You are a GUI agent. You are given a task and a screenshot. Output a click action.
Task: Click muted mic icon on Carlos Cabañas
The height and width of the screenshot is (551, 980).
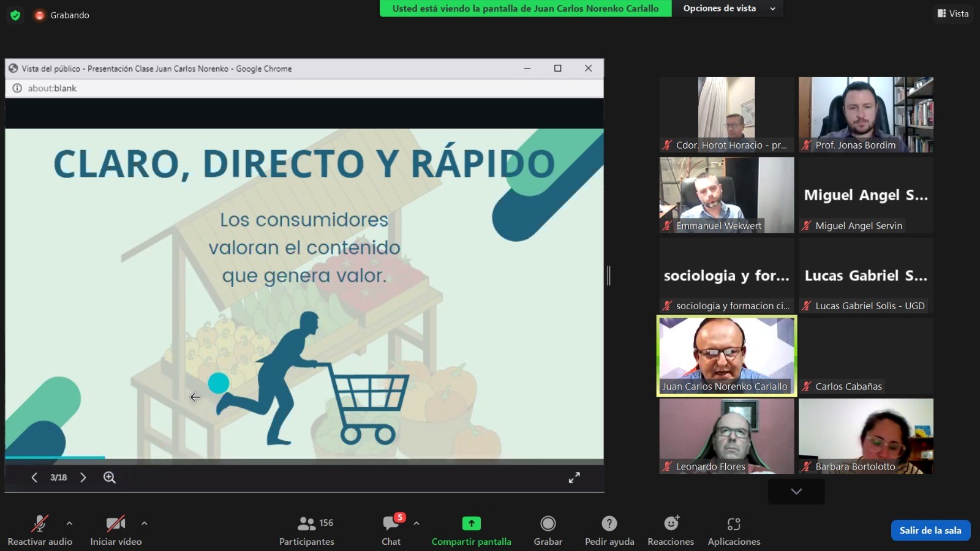click(x=807, y=386)
